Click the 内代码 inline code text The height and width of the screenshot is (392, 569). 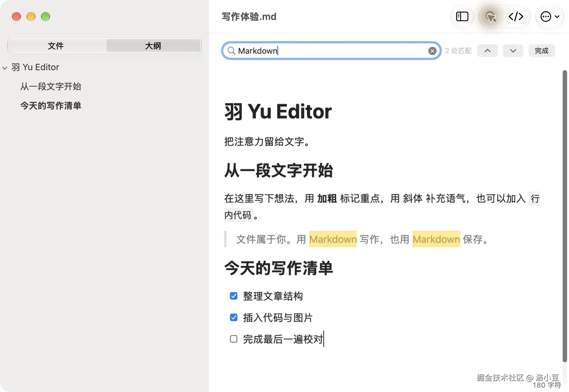(238, 215)
